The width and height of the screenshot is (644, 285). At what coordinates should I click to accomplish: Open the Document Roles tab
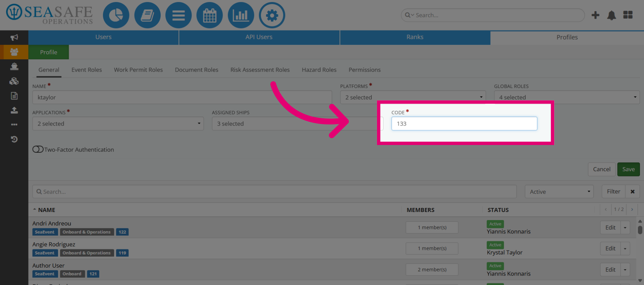click(197, 70)
